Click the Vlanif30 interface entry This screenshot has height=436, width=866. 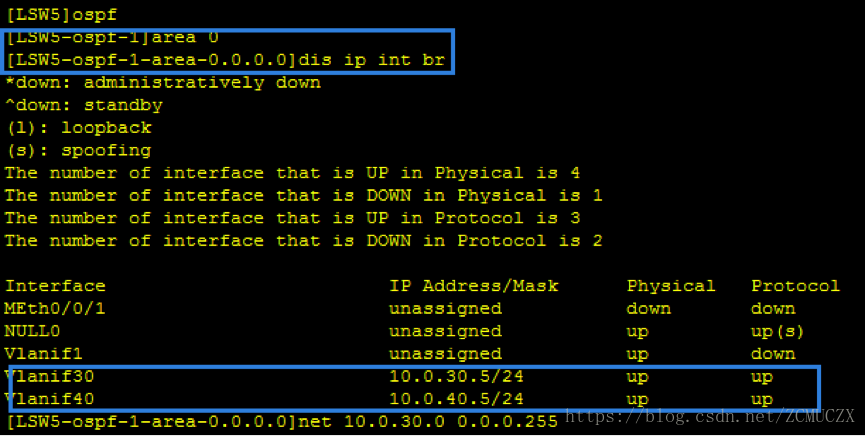tap(49, 376)
